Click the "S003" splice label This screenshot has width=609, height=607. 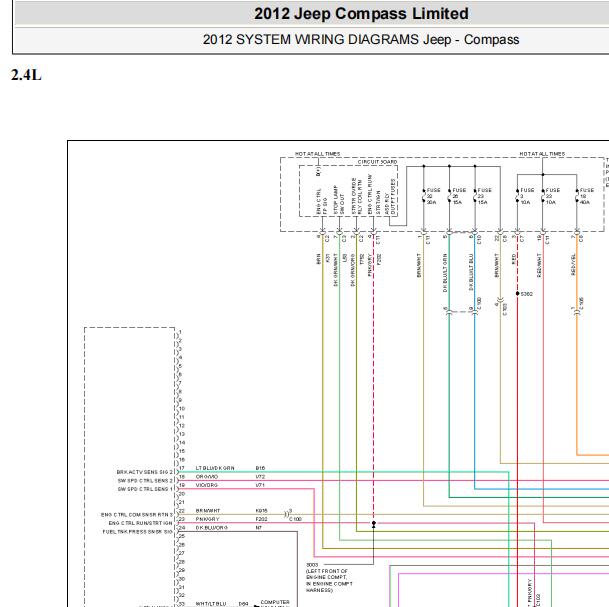point(312,565)
